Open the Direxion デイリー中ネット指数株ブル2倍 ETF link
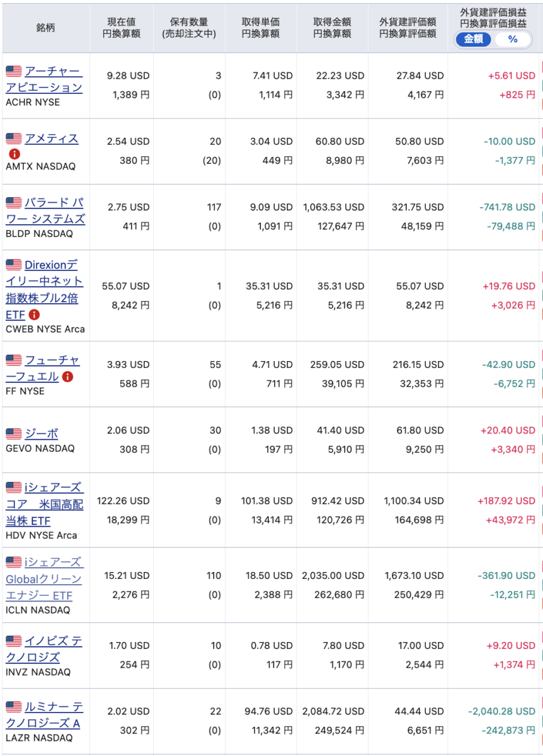 pyautogui.click(x=44, y=289)
